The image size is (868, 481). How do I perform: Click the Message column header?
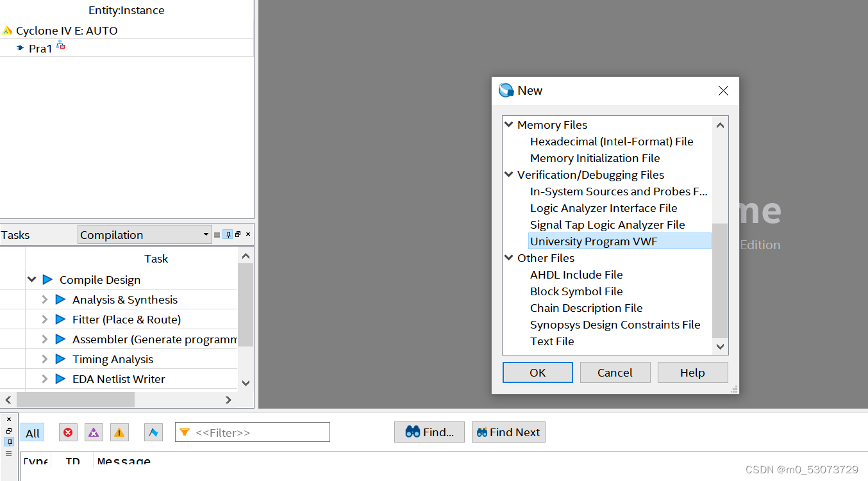(124, 461)
